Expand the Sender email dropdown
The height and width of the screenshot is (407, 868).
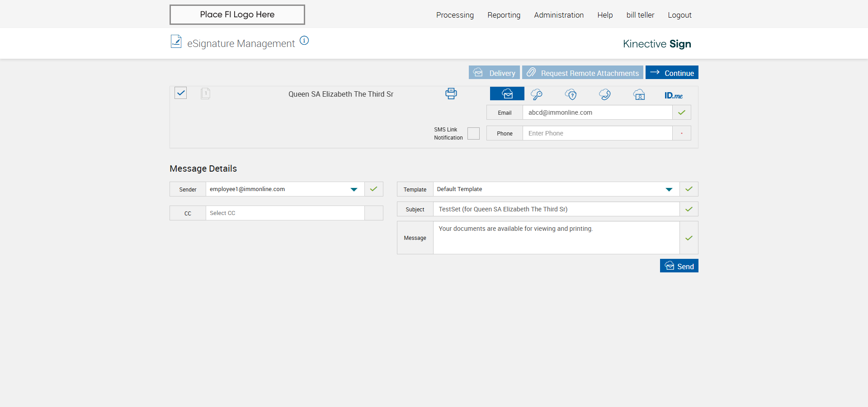354,189
